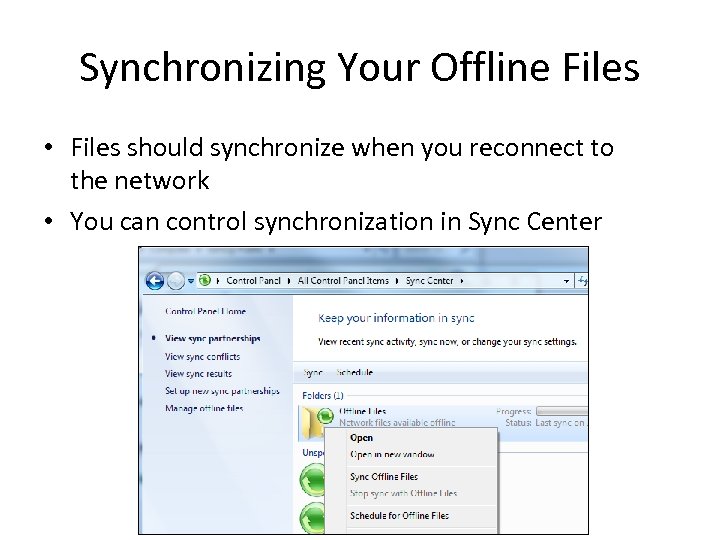Screen dimensions: 720x540
Task: Click the green Sync Center icon in address bar
Action: pyautogui.click(x=205, y=280)
